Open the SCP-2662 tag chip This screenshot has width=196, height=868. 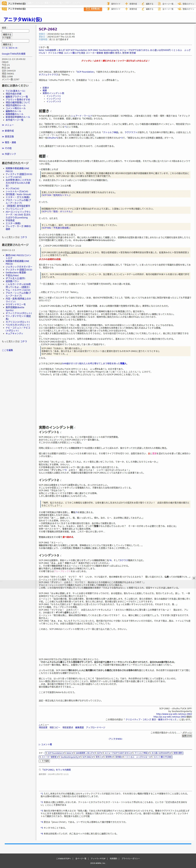click(x=86, y=757)
